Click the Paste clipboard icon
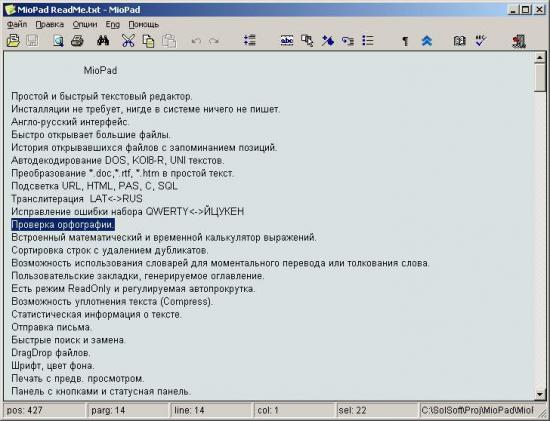 tap(168, 41)
